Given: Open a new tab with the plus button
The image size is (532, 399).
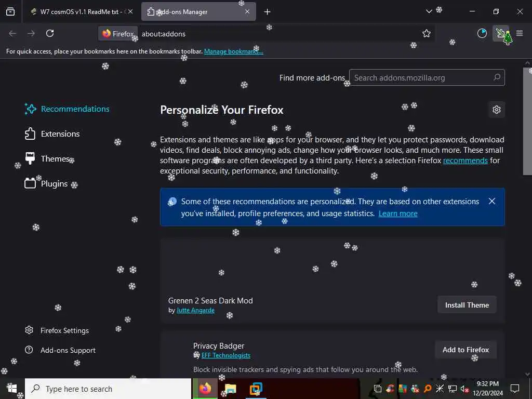Looking at the screenshot, I should tap(268, 12).
